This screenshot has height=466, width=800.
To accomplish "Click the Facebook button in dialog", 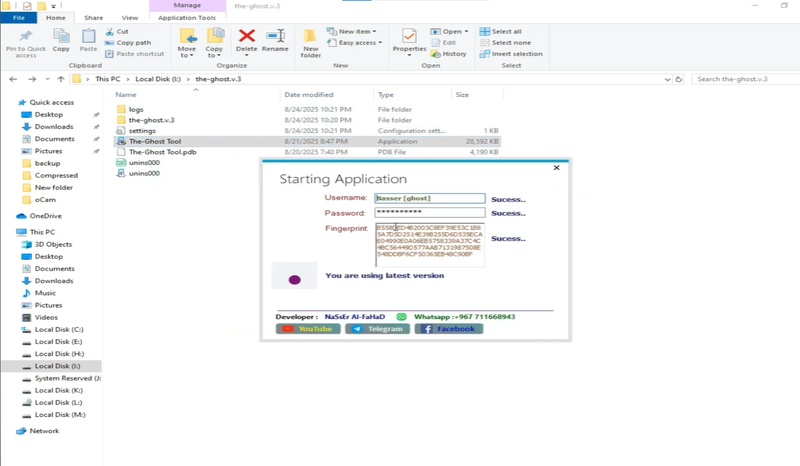I will (448, 329).
